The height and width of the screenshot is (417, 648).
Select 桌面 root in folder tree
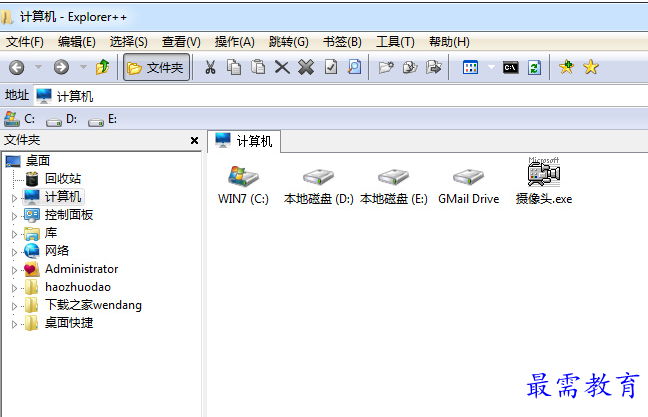28,161
